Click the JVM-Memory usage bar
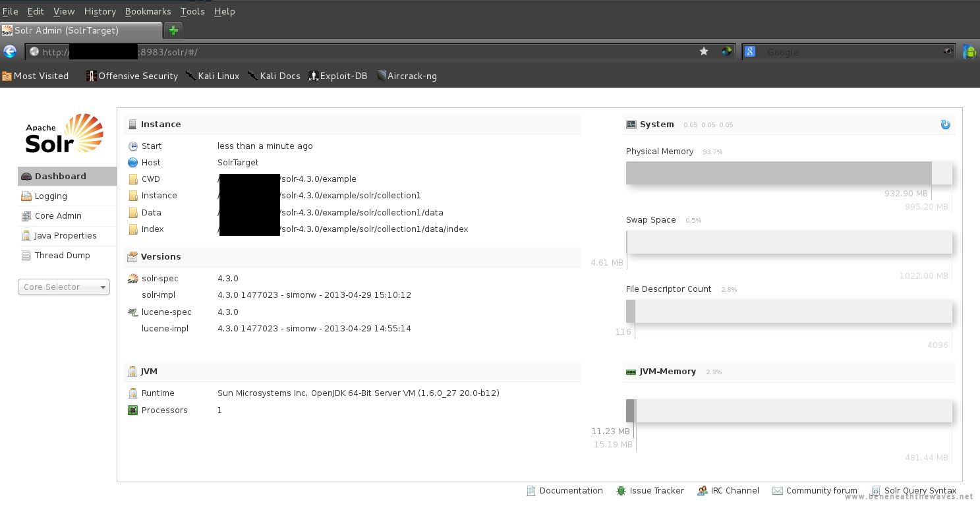Image resolution: width=980 pixels, height=506 pixels. click(x=789, y=410)
